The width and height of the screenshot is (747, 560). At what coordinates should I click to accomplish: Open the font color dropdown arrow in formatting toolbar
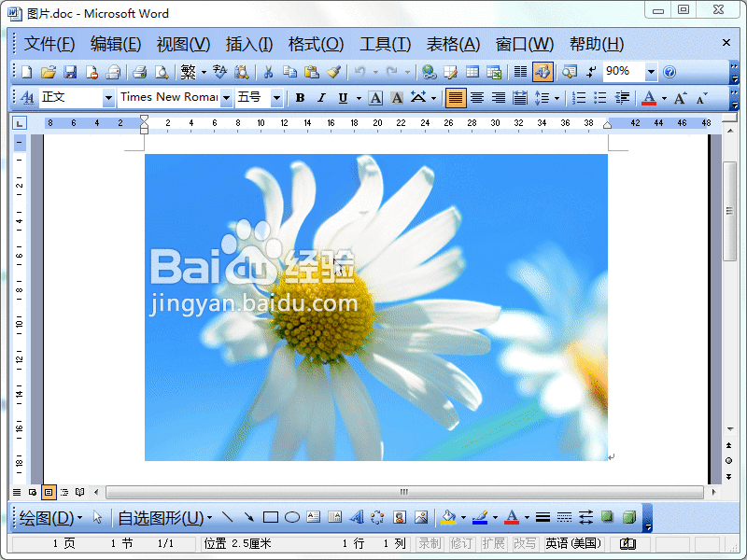coord(664,99)
